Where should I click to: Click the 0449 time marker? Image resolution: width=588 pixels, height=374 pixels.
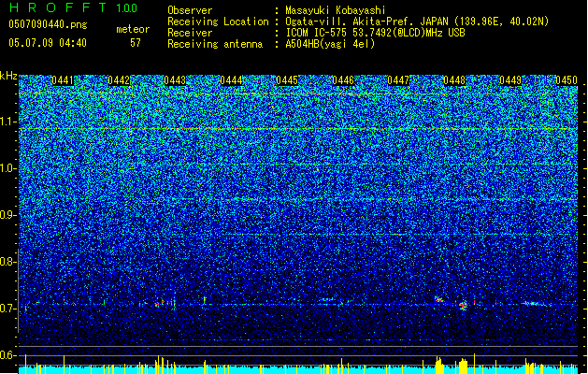[510, 80]
